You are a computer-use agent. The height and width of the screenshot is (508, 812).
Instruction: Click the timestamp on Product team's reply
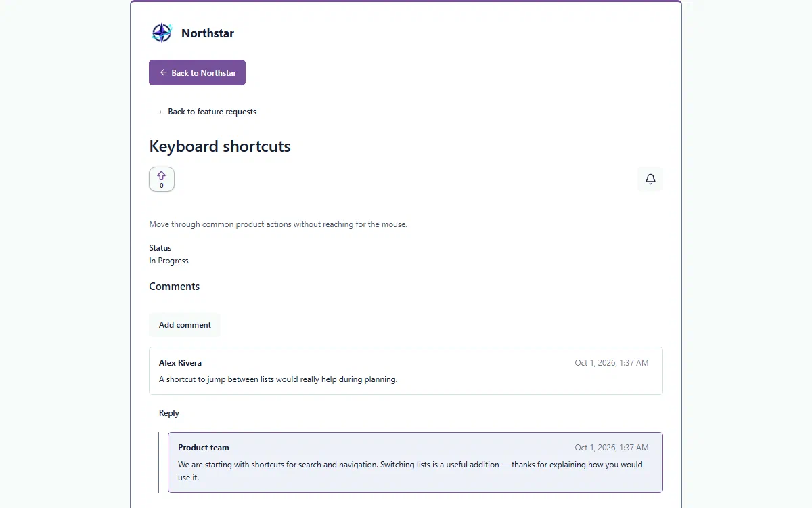(x=612, y=448)
